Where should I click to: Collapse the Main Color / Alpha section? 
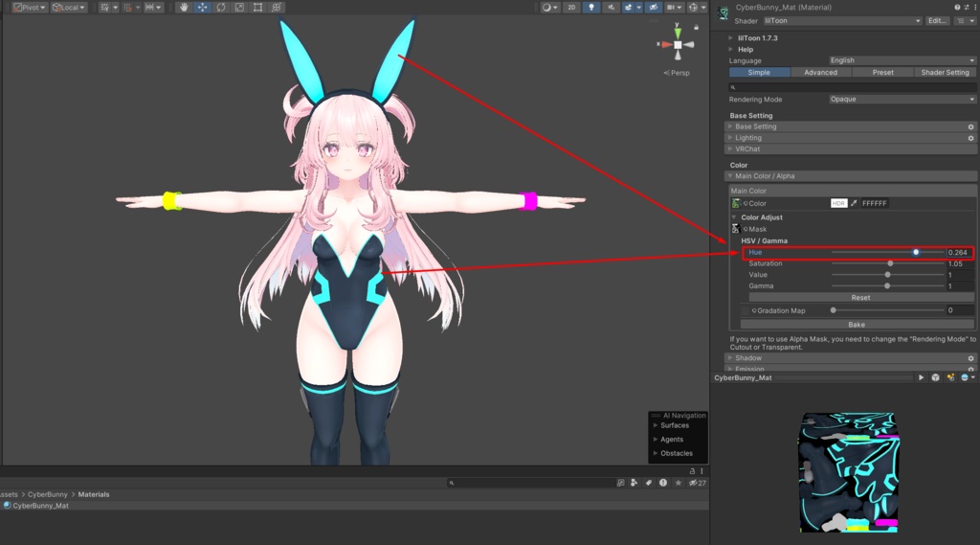[x=851, y=176]
